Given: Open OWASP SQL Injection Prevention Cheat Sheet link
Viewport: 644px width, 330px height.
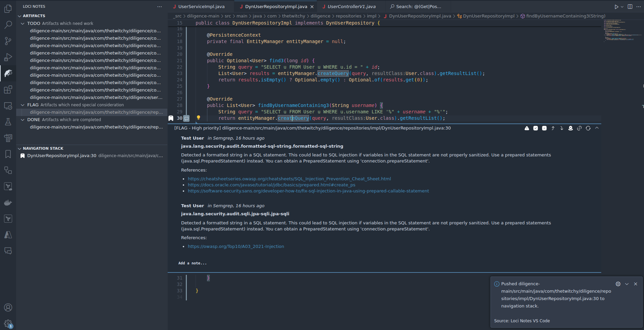Looking at the screenshot, I should [x=289, y=179].
